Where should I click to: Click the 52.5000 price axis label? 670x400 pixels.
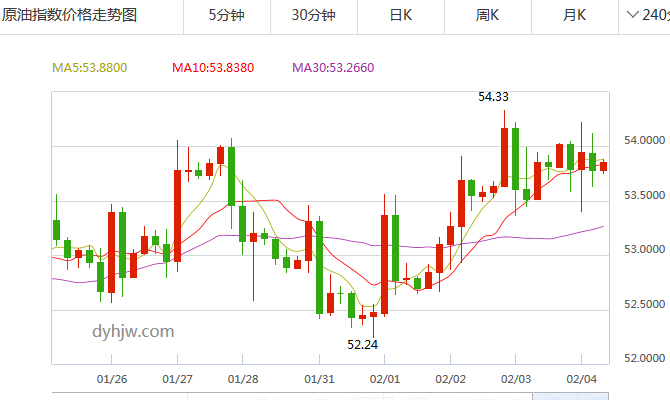644,304
